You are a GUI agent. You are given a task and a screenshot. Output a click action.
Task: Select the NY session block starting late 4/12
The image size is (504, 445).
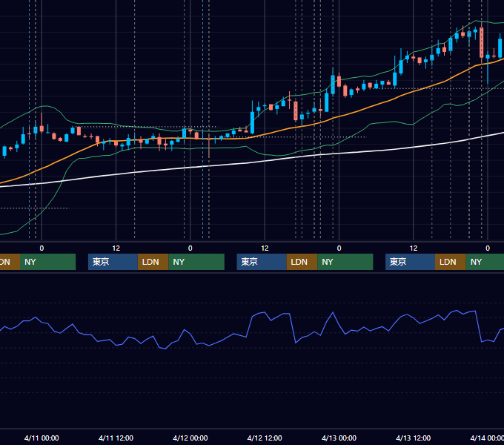(x=345, y=262)
